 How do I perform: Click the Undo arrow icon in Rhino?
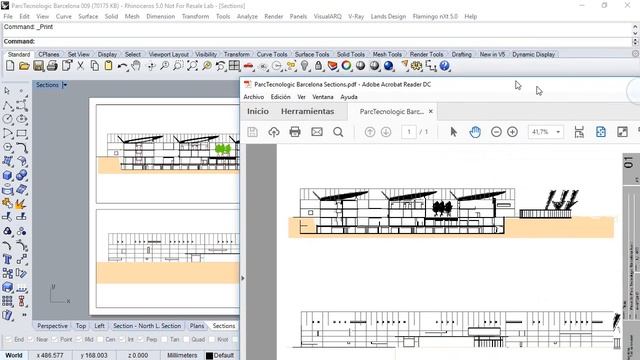(x=122, y=66)
